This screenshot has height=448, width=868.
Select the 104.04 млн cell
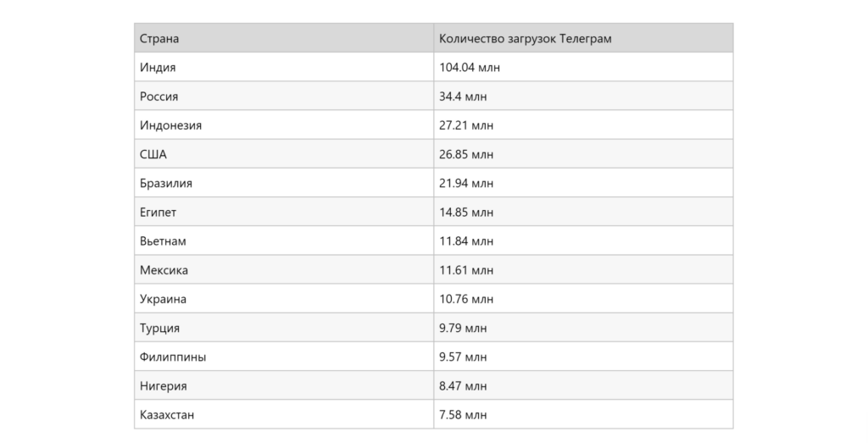pyautogui.click(x=583, y=68)
